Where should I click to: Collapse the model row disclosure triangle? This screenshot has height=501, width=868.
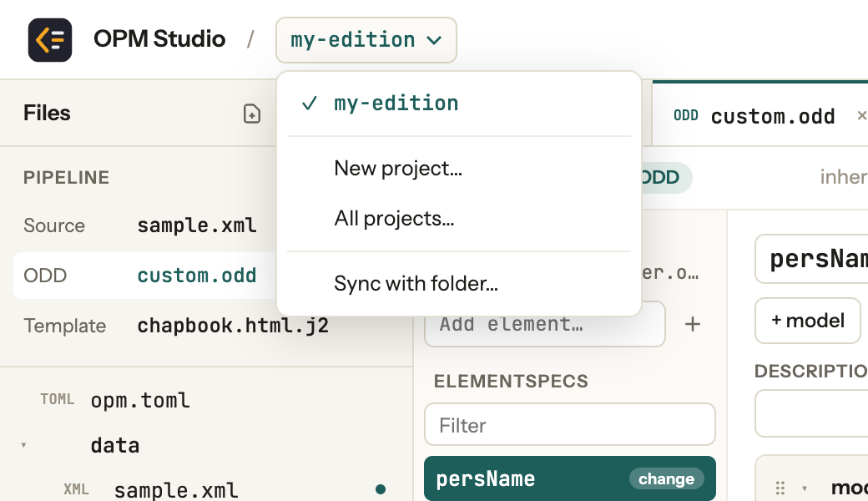(x=805, y=488)
